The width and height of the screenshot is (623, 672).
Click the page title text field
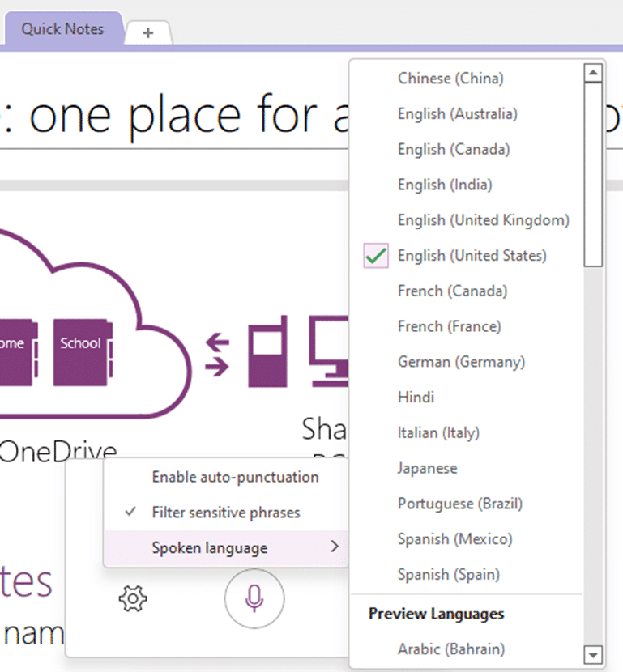click(170, 117)
